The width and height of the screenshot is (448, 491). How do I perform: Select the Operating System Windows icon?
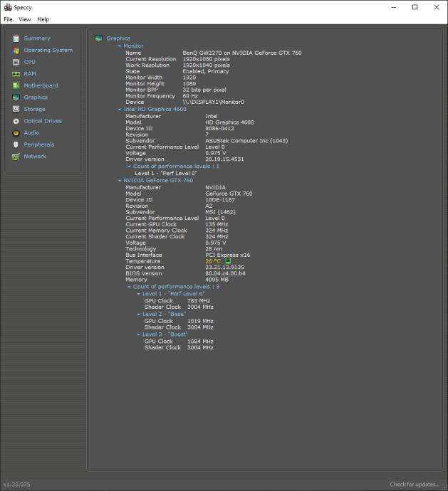[16, 51]
